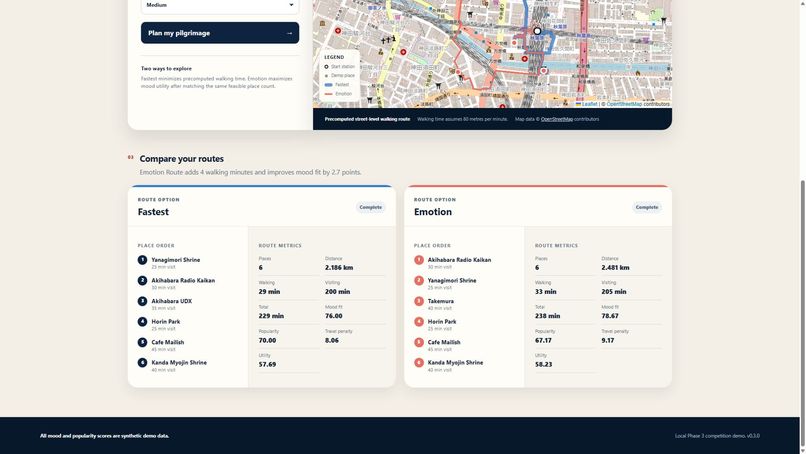Image resolution: width=806 pixels, height=454 pixels.
Task: Click the 67.17 popularity value
Action: click(x=543, y=340)
